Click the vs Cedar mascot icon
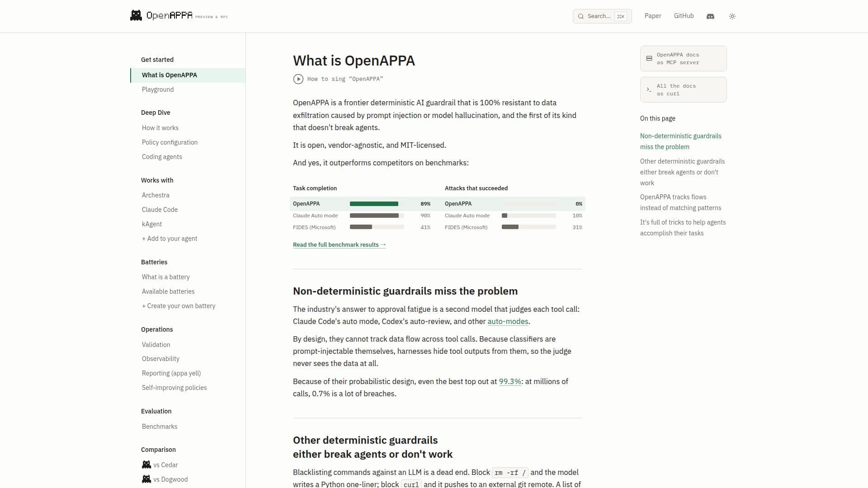Viewport: 868px width, 488px height. (x=146, y=465)
